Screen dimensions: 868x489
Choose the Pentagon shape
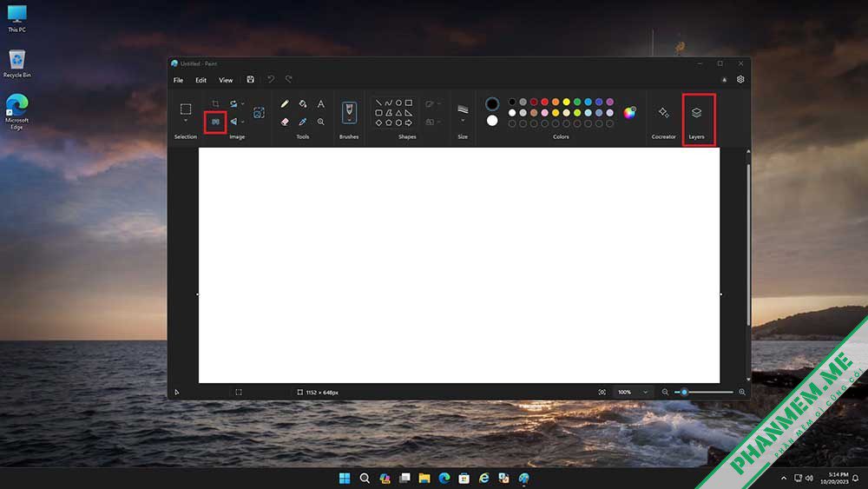[x=389, y=123]
